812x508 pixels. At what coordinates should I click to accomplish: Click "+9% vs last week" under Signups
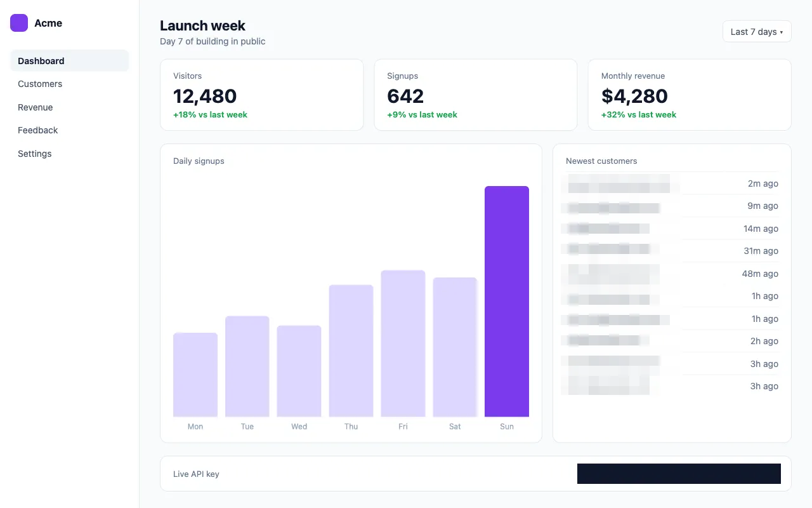[x=422, y=115]
